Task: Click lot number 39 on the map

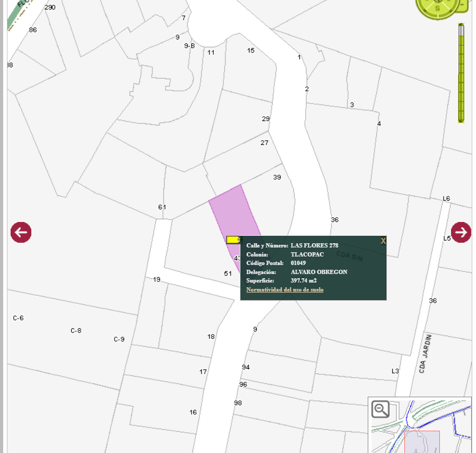Action: [277, 177]
